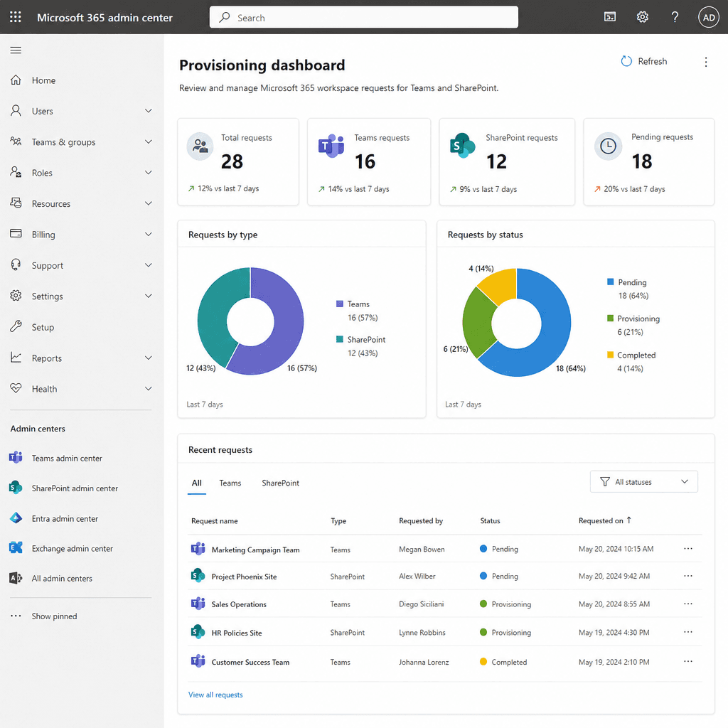Expand the Roles nav section
This screenshot has height=728, width=728.
coord(149,172)
